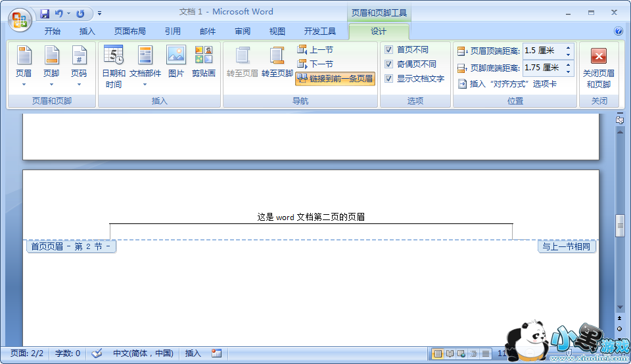The width and height of the screenshot is (631, 364).
Task: Decrease 页脚底端距离 with down arrow
Action: pyautogui.click(x=568, y=72)
